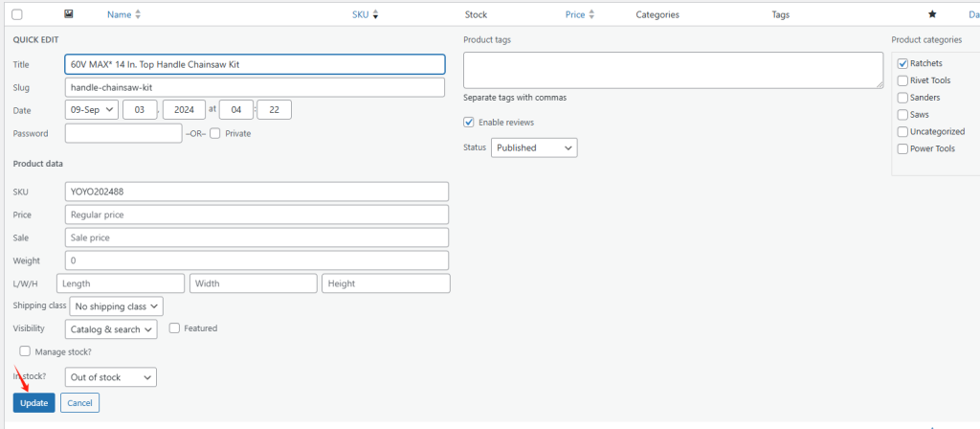Open the month dropdown showing 09-Sep
The width and height of the screenshot is (980, 429).
click(x=91, y=109)
